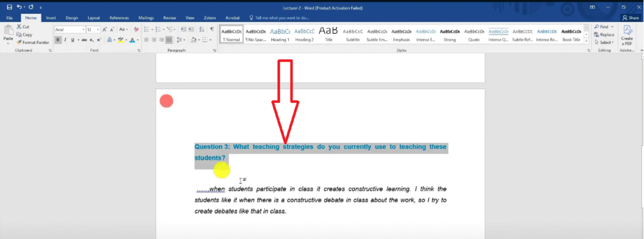Open Styles pane launcher
This screenshot has height=239, width=644.
[x=589, y=50]
